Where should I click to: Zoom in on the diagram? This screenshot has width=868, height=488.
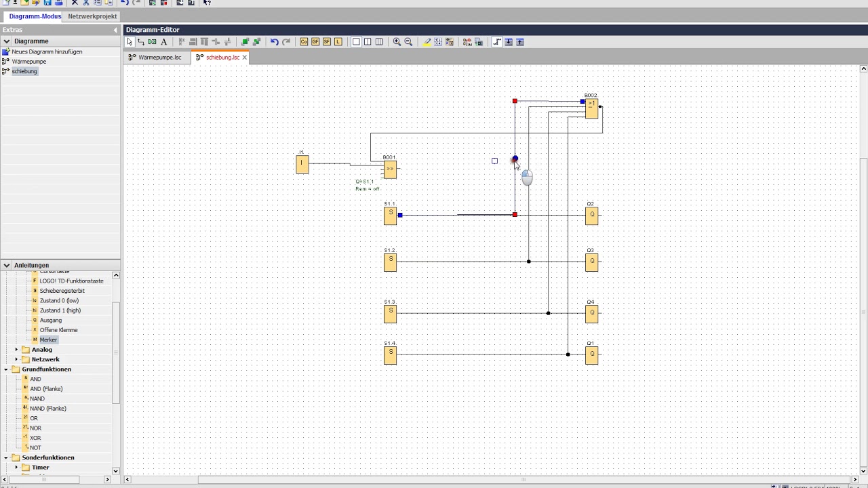[397, 42]
